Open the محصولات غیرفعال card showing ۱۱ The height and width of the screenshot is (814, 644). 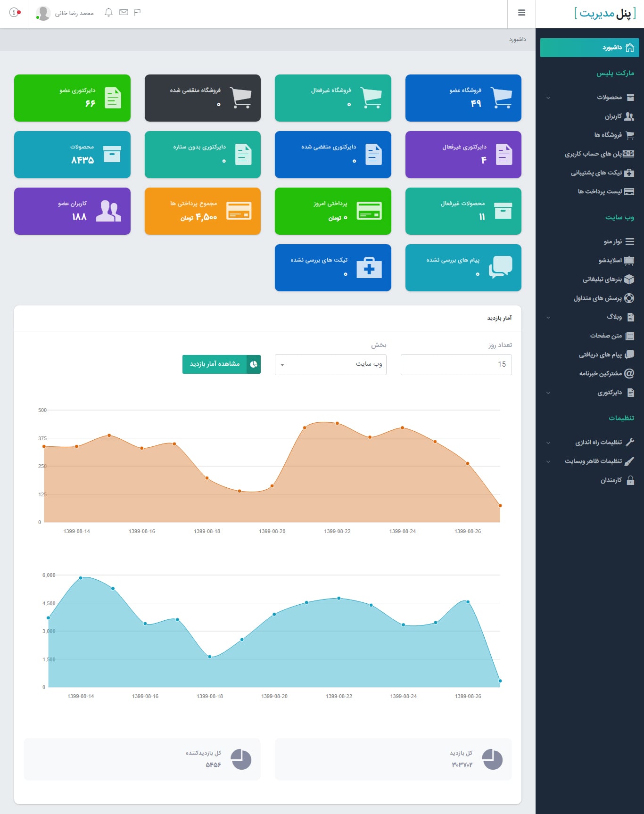(463, 211)
